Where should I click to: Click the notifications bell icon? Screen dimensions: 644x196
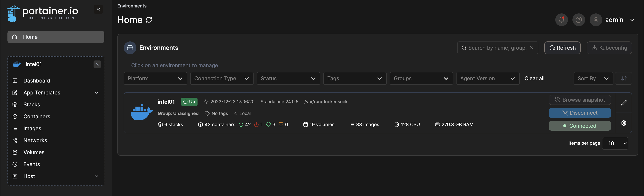pyautogui.click(x=561, y=20)
